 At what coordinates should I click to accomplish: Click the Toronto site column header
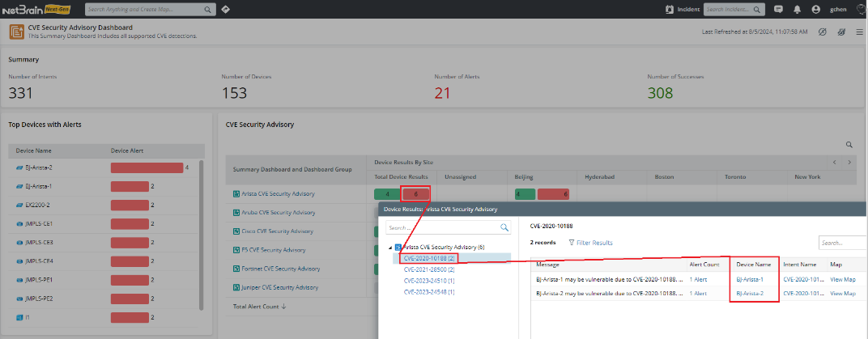[x=734, y=177]
